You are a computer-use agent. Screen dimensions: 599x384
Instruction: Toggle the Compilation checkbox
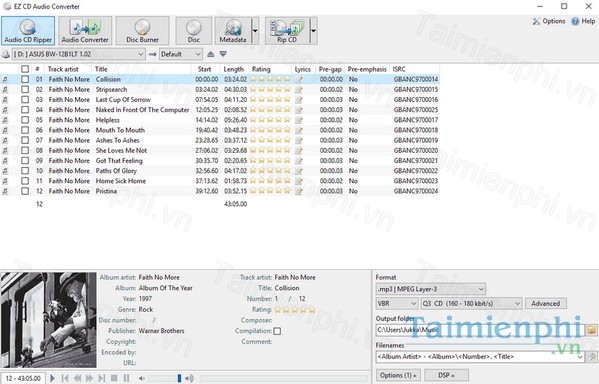coord(277,331)
